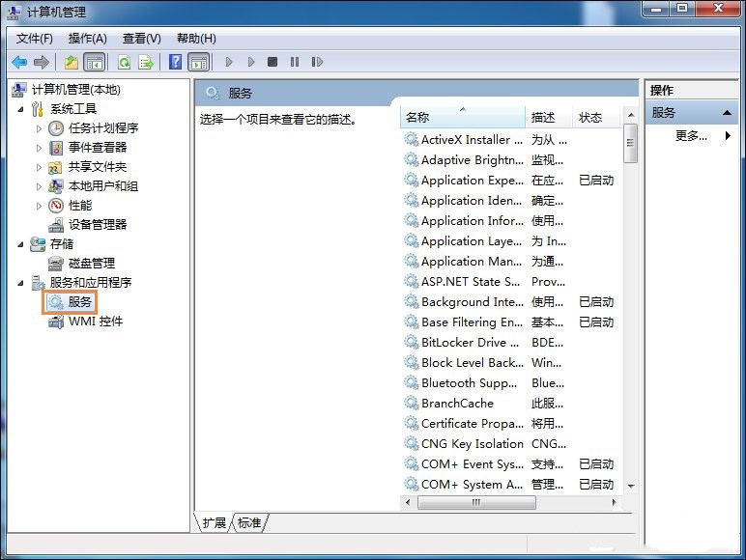Image resolution: width=746 pixels, height=560 pixels.
Task: Open 磁盘管理 in the tree
Action: [92, 263]
